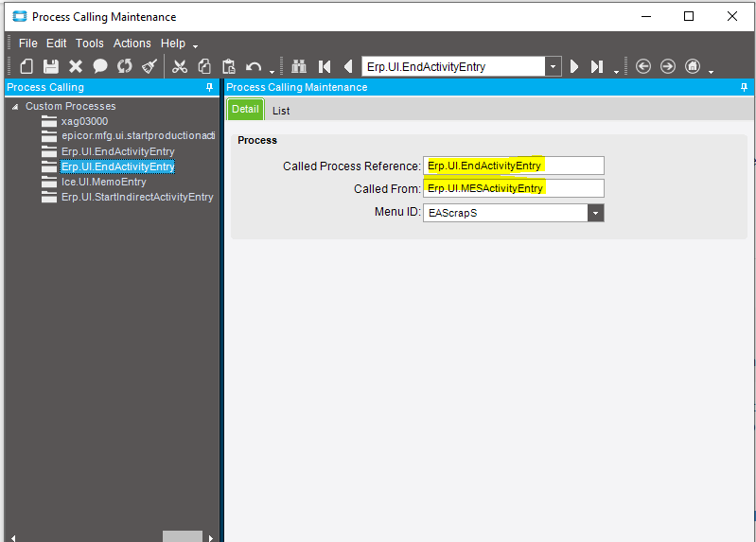Image resolution: width=756 pixels, height=542 pixels.
Task: Select the highlighted Erp.UI.EndActivityEntry tree item
Action: [117, 166]
